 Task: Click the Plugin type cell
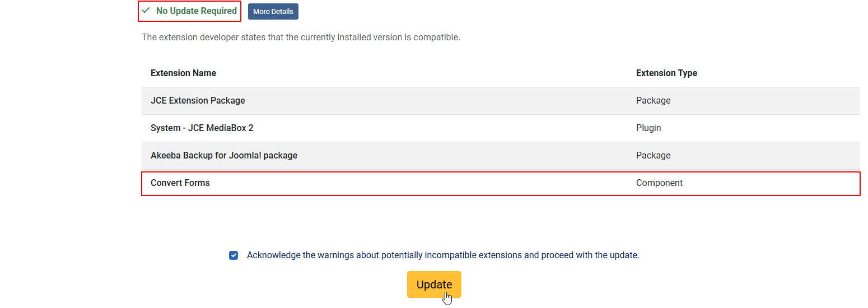tap(648, 128)
